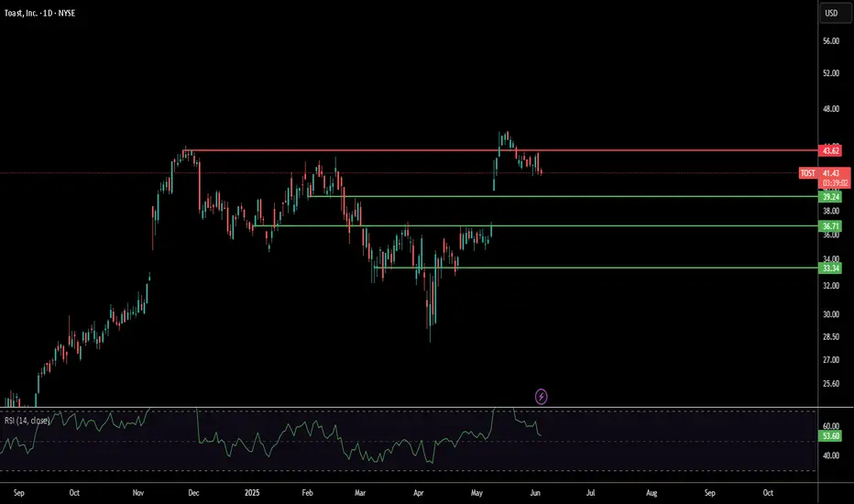Click the green 39.24 price label
854x504 pixels.
pos(830,197)
